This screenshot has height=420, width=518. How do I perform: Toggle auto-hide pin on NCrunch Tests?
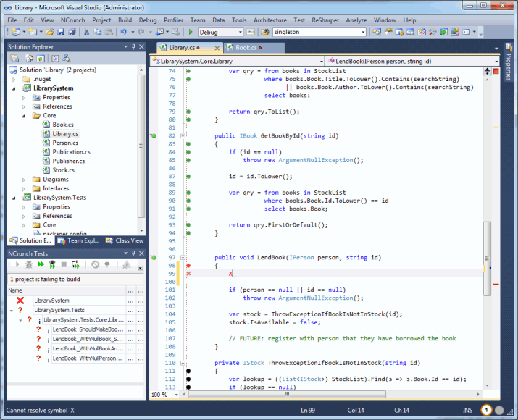tap(133, 254)
